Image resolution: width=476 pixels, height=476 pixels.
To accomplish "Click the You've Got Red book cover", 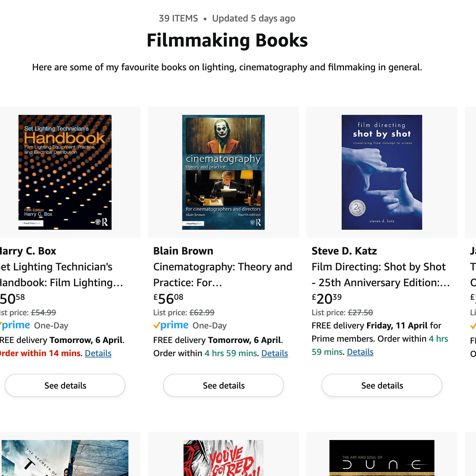I will click(223, 458).
